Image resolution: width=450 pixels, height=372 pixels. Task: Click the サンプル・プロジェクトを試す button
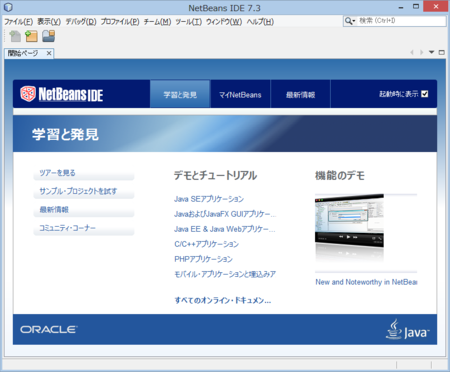click(84, 191)
